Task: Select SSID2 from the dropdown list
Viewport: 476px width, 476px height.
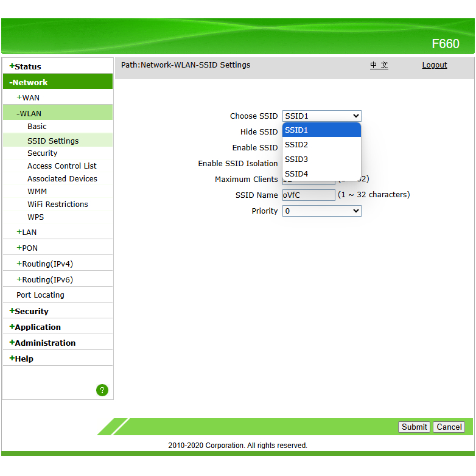Action: click(296, 145)
